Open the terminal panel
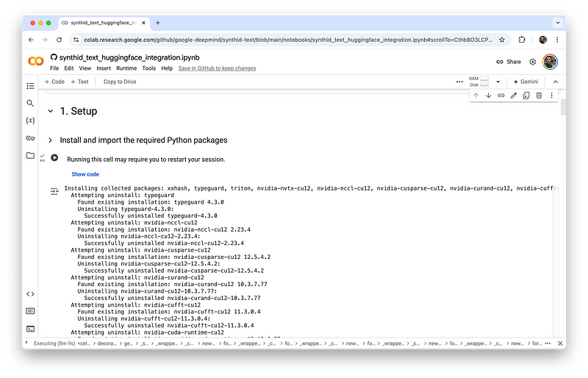588x378 pixels. tap(30, 329)
